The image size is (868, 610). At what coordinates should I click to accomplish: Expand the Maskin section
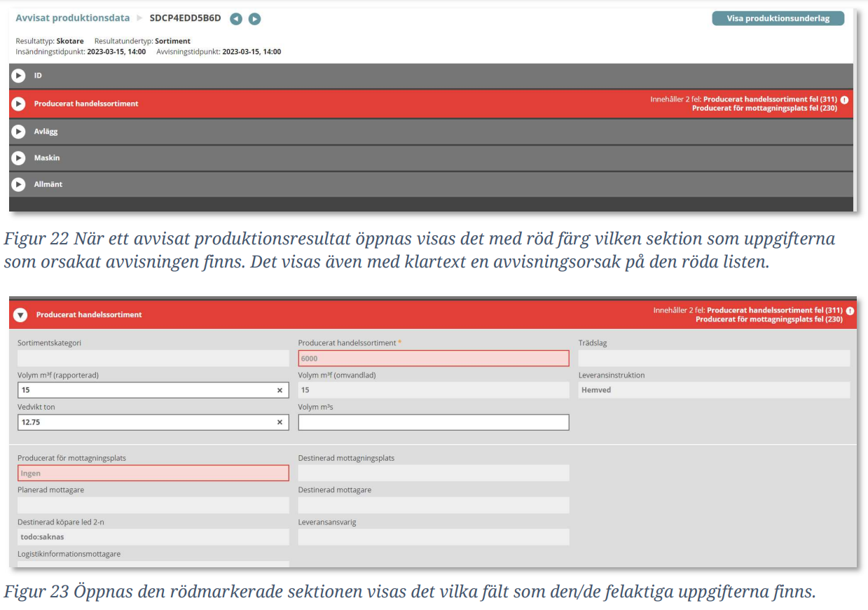18,158
